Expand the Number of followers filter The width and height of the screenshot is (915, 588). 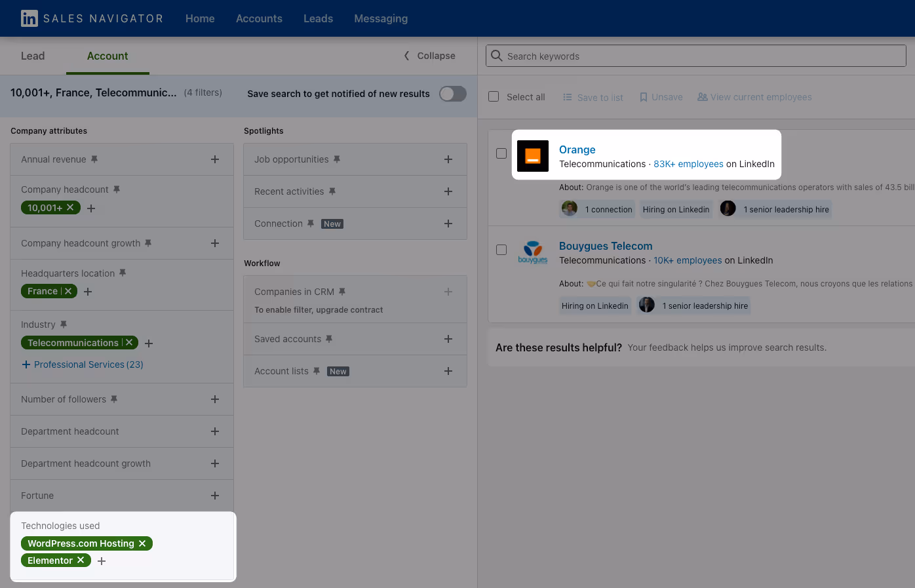215,399
